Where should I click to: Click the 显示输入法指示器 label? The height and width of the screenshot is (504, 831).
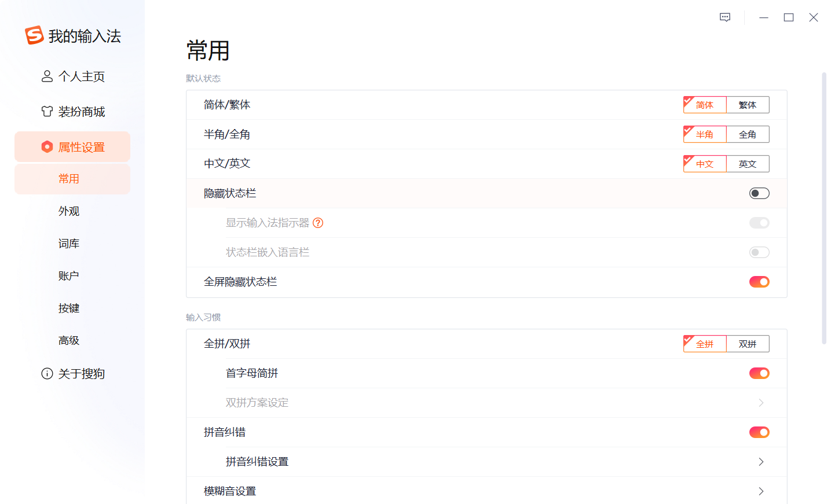coord(268,223)
